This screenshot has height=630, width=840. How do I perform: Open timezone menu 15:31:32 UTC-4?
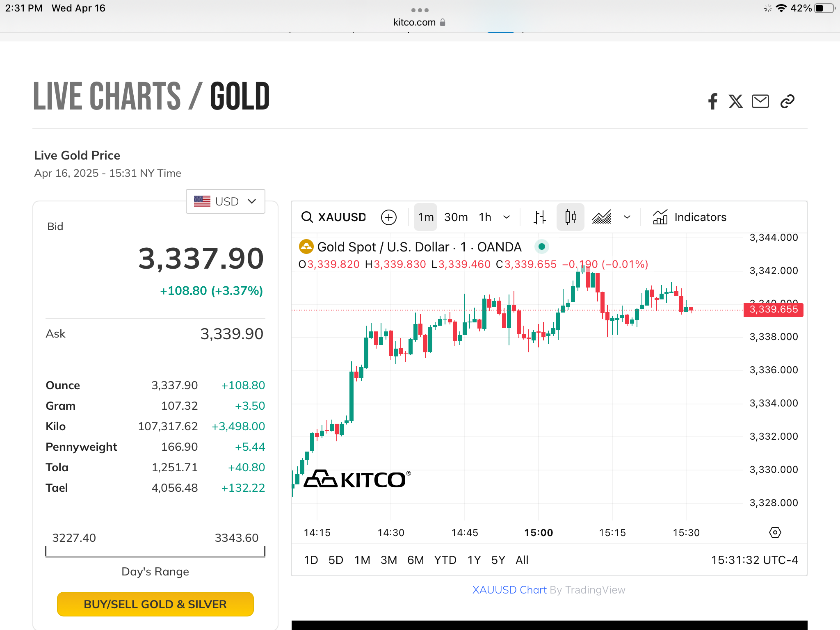pyautogui.click(x=754, y=560)
